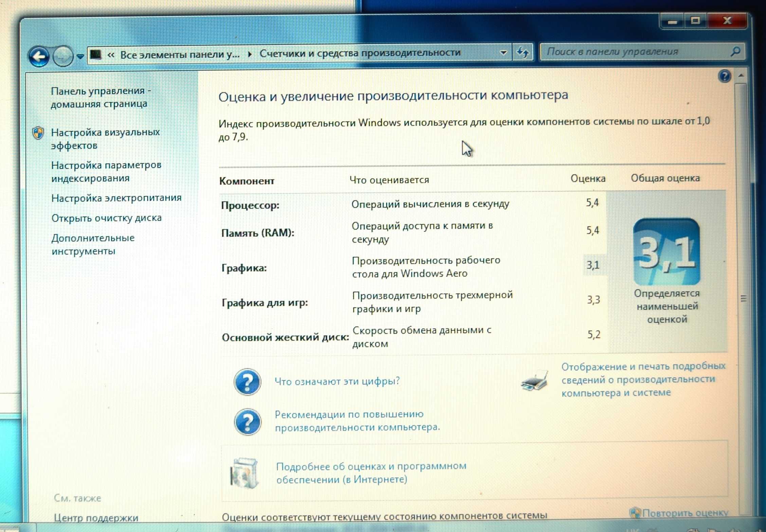Click the greyed forward navigation button

click(x=63, y=56)
